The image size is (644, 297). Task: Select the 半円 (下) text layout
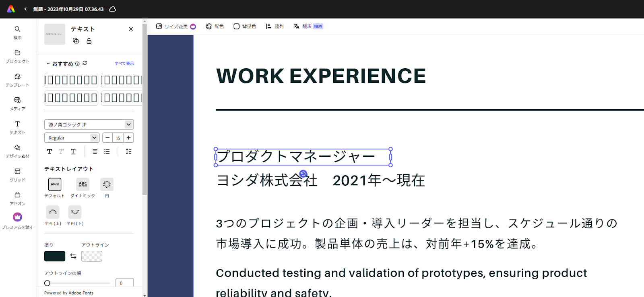tap(75, 212)
